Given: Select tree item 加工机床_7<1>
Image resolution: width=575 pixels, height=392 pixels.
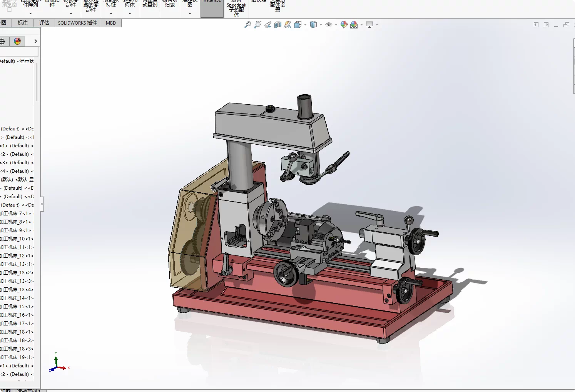Looking at the screenshot, I should 16,214.
